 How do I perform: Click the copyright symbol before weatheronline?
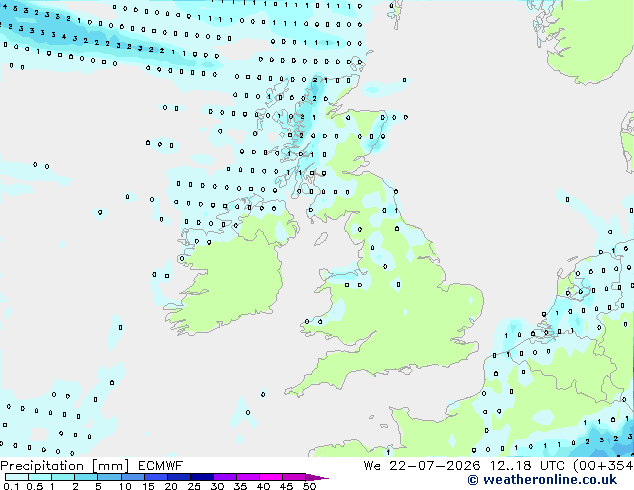pyautogui.click(x=473, y=480)
